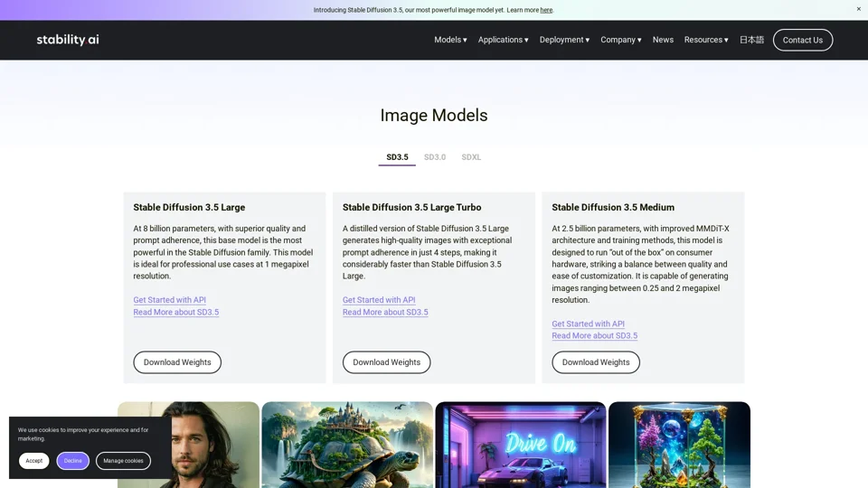Open the News page
This screenshot has height=488, width=868.
click(663, 40)
